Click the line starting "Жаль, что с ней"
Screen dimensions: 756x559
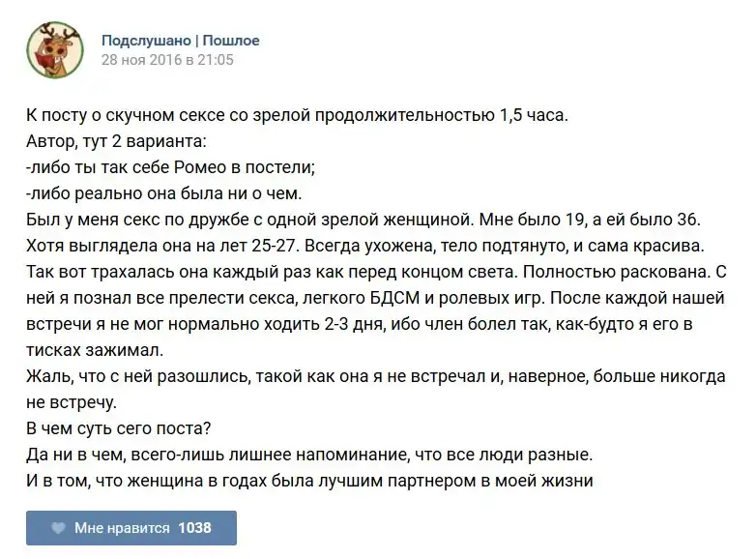[x=375, y=373]
